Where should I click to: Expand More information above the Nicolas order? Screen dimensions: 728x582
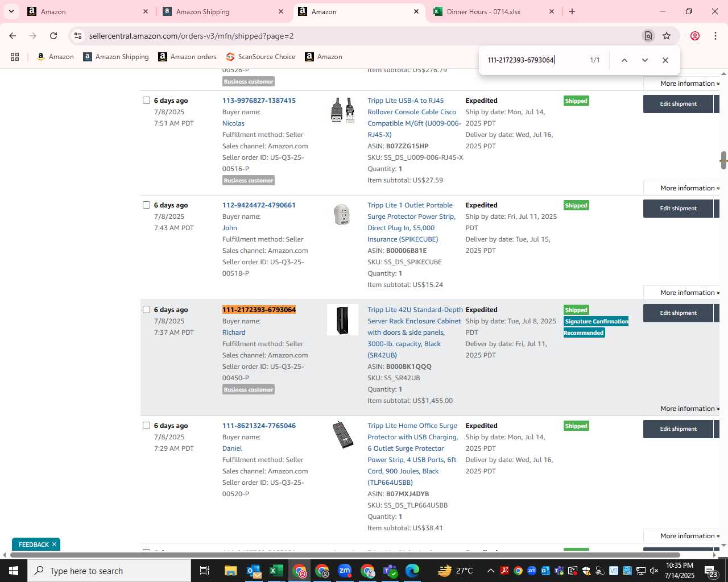[x=689, y=84]
